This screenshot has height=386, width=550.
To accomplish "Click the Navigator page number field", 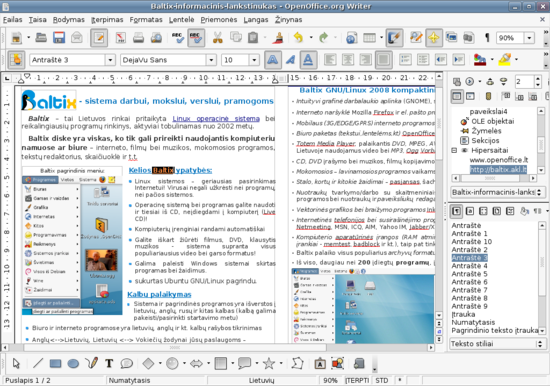I will pyautogui.click(x=524, y=82).
